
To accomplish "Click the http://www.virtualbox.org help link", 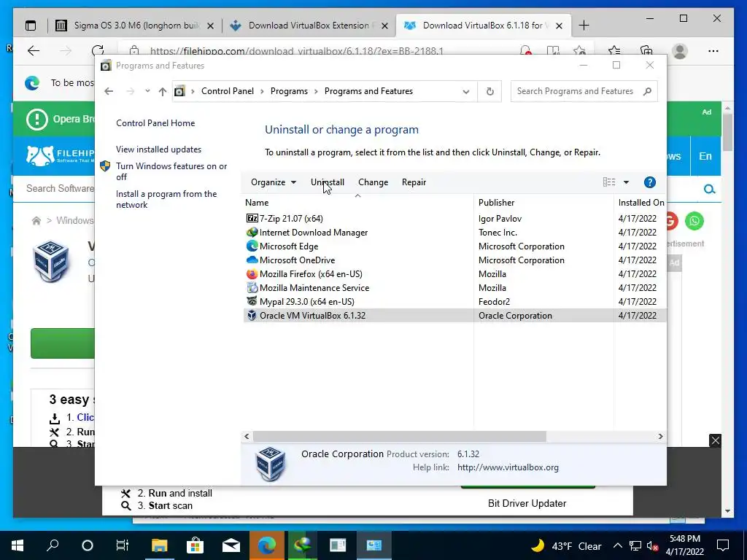I will click(x=508, y=467).
